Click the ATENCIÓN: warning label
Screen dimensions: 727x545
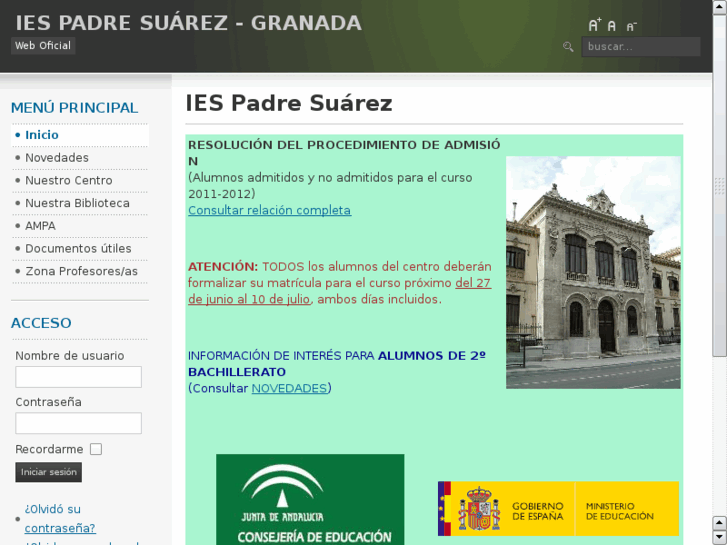pyautogui.click(x=223, y=267)
